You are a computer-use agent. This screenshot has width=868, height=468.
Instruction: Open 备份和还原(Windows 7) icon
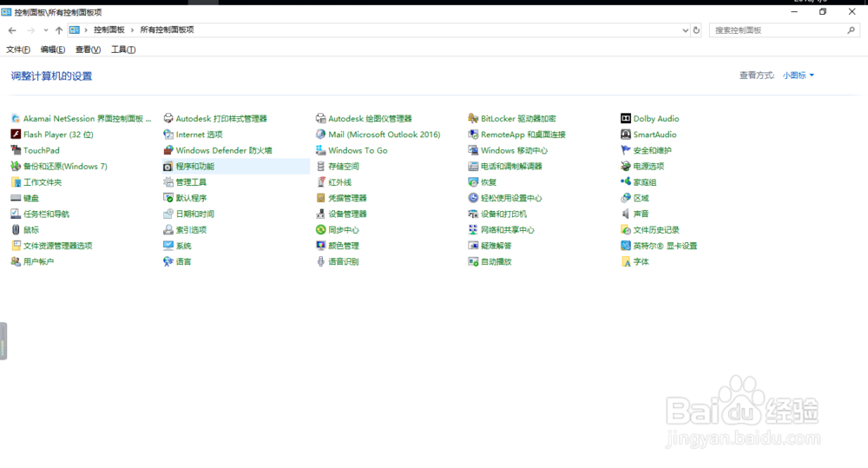click(x=16, y=166)
